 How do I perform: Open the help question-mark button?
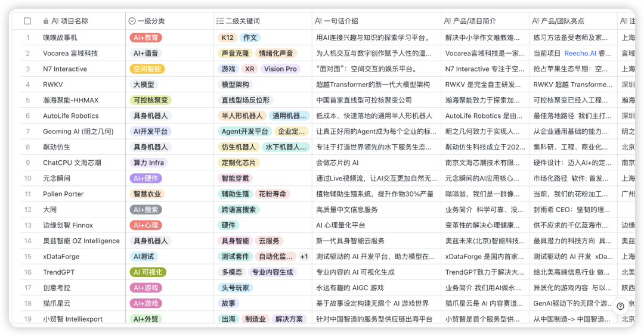click(621, 306)
